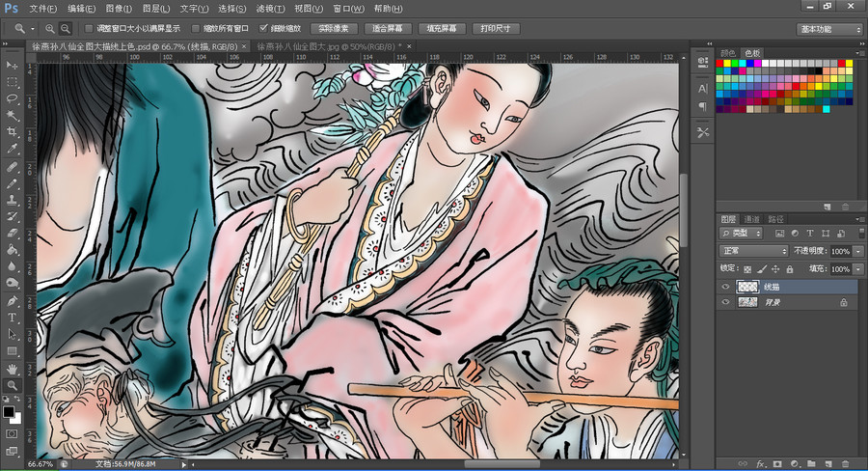This screenshot has height=471, width=868.
Task: Click the zoom out magnifier in options bar
Action: [x=66, y=29]
